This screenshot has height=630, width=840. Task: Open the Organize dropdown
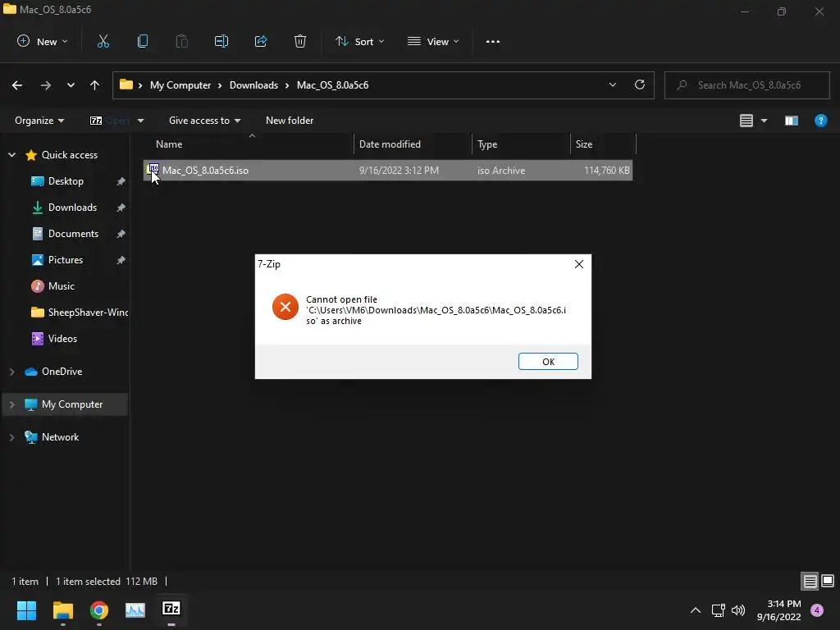pyautogui.click(x=39, y=121)
